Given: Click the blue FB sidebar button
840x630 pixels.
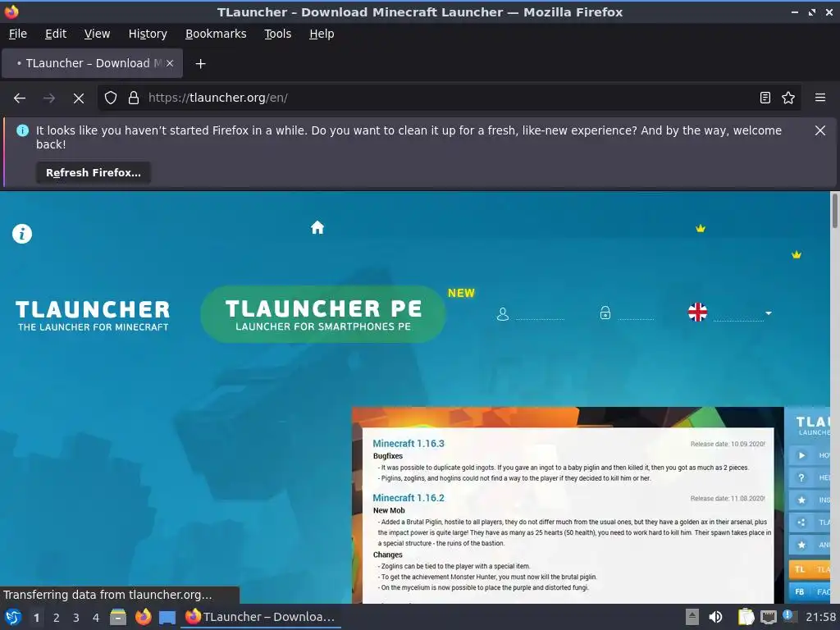Looking at the screenshot, I should (x=810, y=592).
